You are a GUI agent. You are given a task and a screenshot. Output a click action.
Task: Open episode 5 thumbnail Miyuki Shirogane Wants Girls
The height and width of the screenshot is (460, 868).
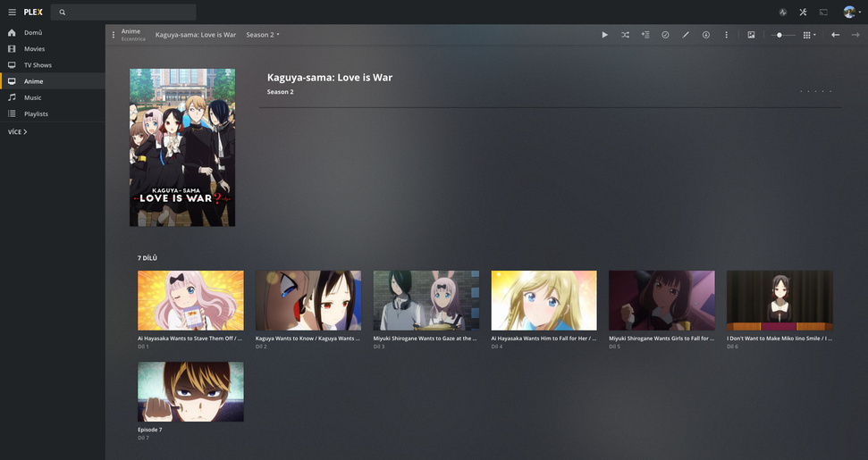[x=662, y=300]
